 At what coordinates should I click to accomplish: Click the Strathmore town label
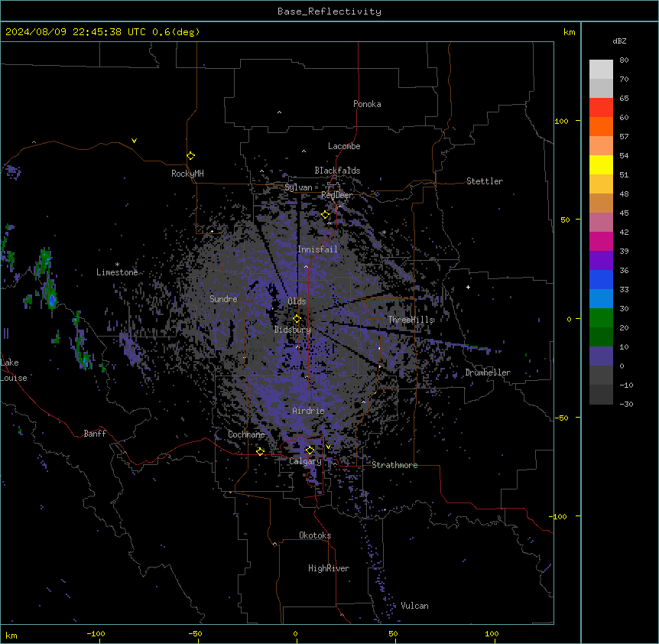(394, 465)
